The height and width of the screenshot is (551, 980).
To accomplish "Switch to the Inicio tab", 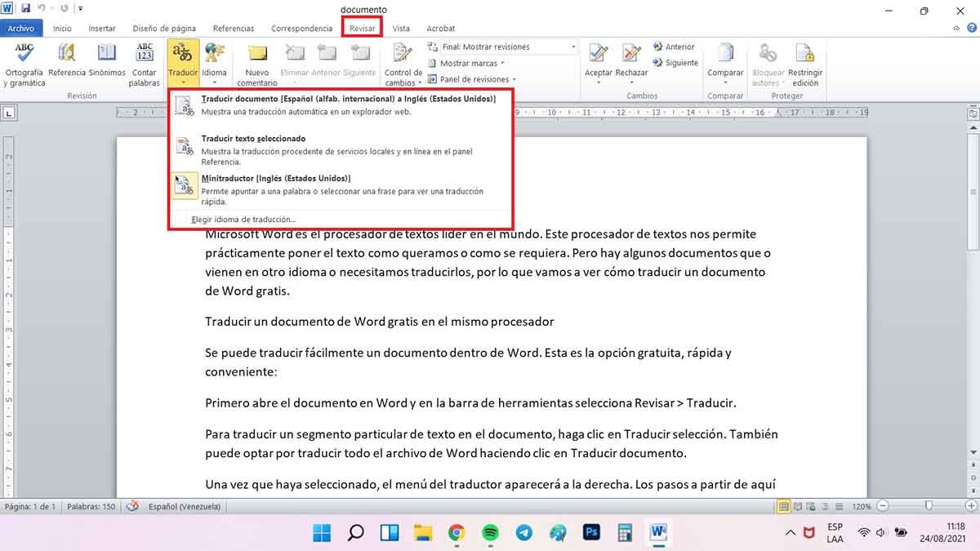I will pyautogui.click(x=62, y=29).
